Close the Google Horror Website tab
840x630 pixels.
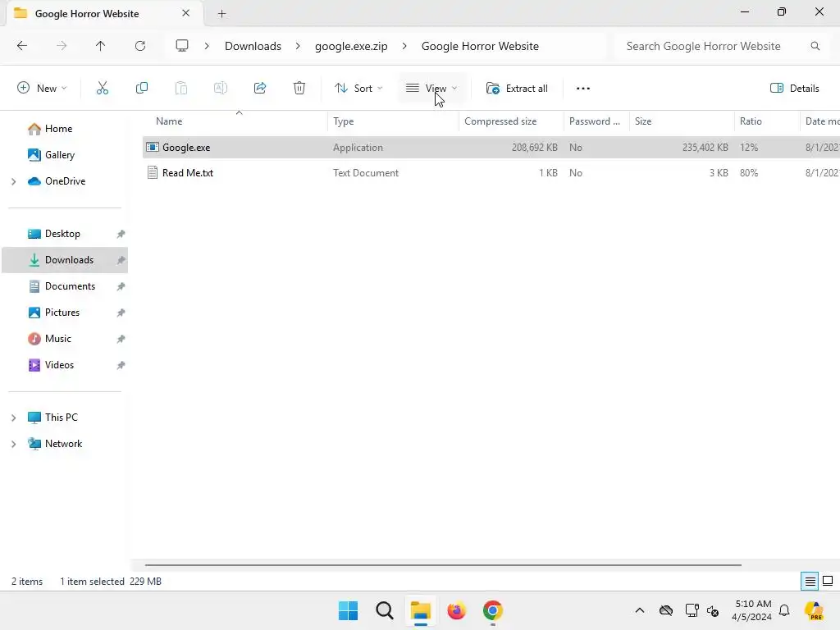click(186, 13)
